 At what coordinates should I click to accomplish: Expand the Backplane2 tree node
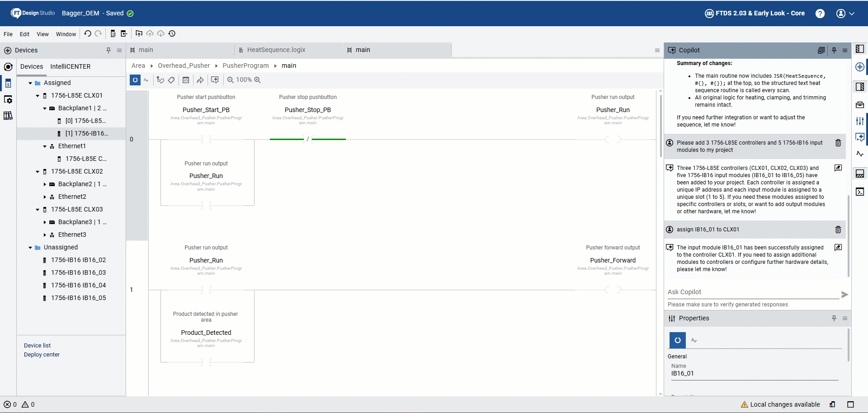45,184
